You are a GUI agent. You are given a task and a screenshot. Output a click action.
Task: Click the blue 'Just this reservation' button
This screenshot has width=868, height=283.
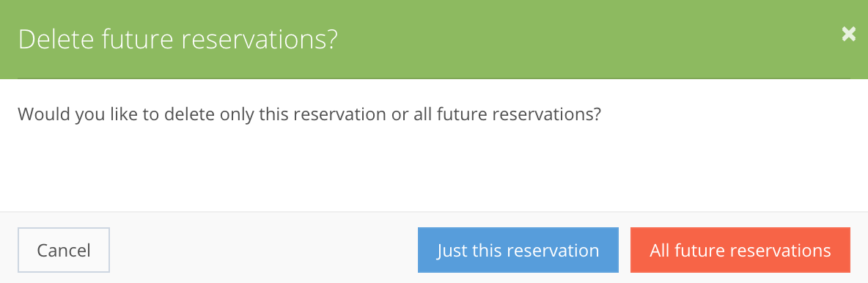click(518, 250)
